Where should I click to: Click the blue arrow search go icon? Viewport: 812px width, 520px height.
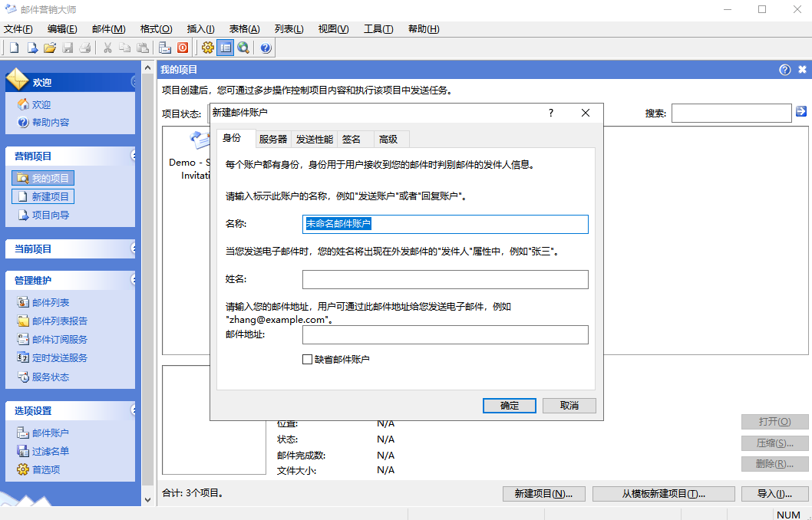[x=801, y=111]
